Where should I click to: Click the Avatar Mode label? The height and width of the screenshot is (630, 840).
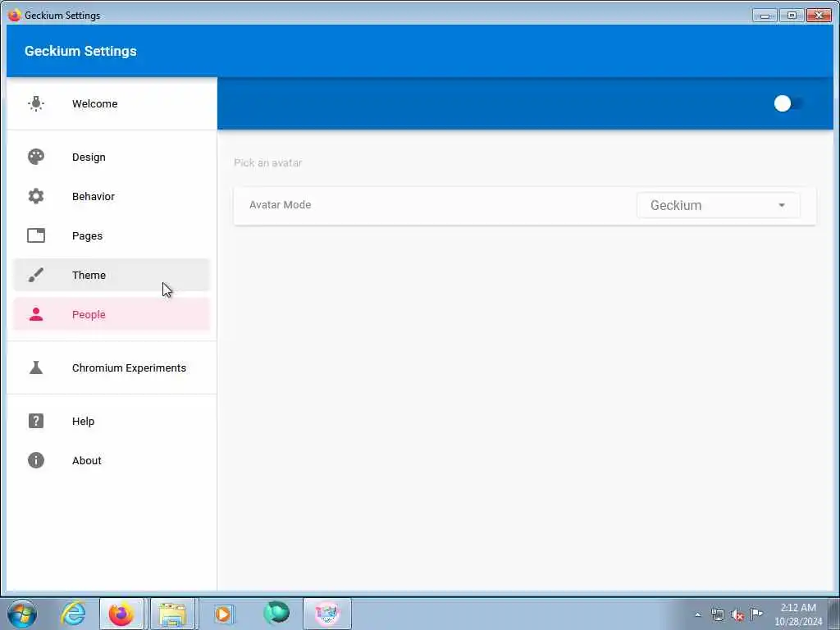[281, 204]
